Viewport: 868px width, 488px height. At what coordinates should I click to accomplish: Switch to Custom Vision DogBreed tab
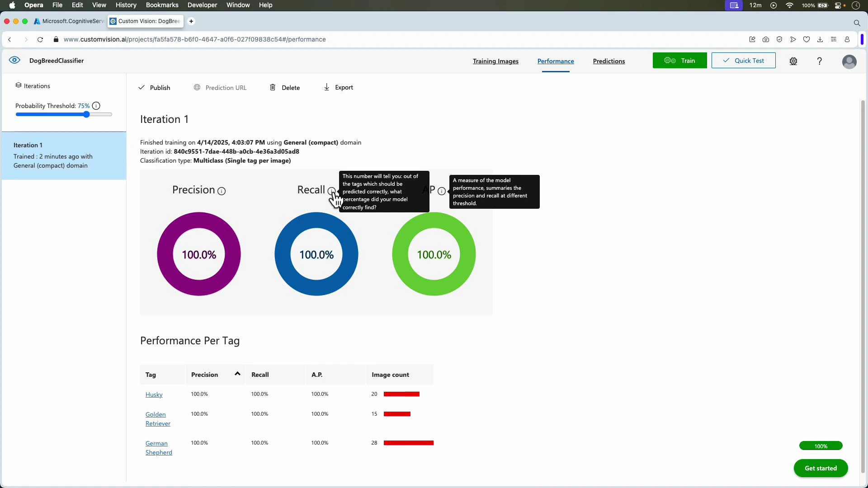(x=145, y=21)
